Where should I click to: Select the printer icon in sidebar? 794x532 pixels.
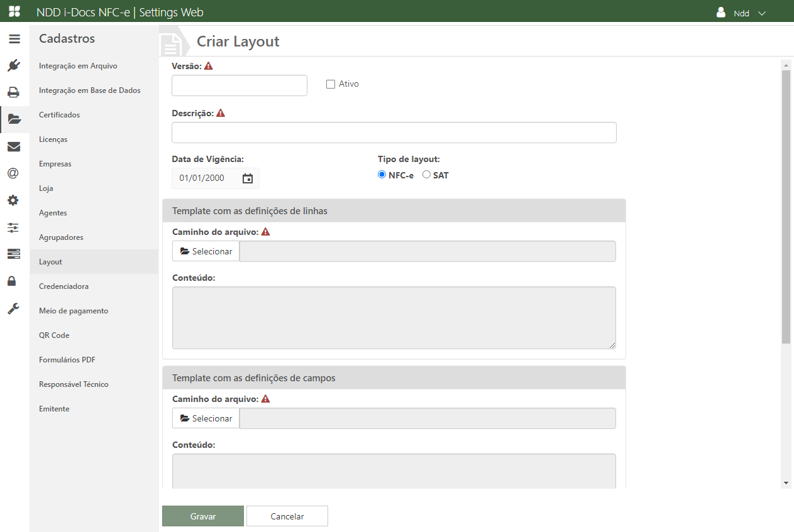(x=14, y=92)
